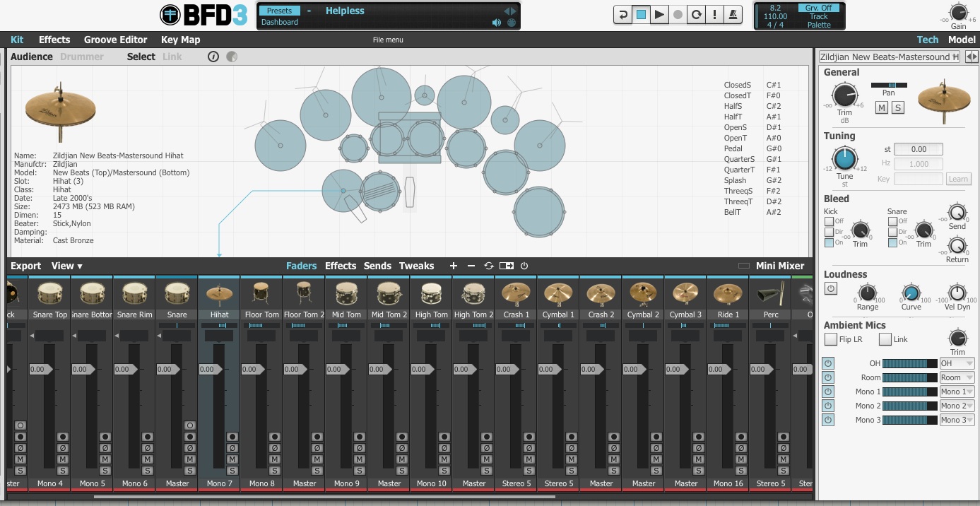Switch mixer to Tweaks view
The image size is (980, 506).
tap(416, 266)
